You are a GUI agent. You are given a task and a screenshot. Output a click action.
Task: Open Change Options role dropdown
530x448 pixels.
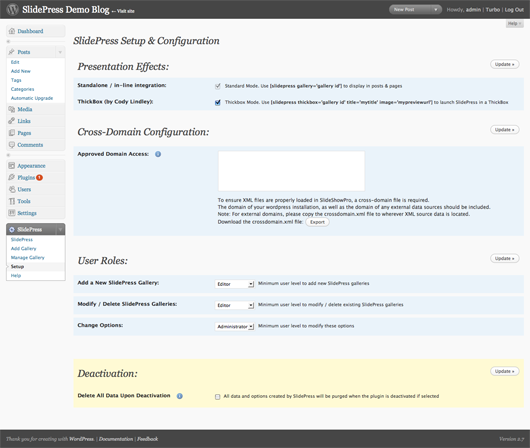tap(234, 327)
